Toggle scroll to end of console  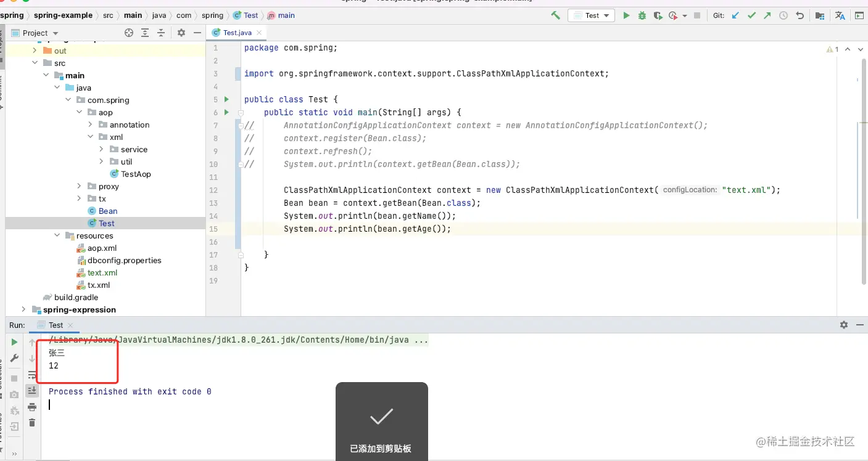pos(32,391)
